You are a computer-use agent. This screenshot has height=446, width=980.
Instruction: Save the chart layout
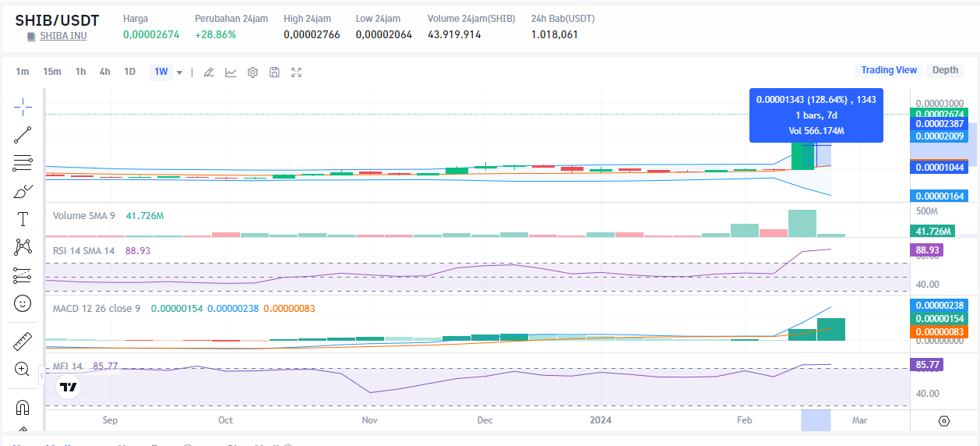click(x=274, y=72)
